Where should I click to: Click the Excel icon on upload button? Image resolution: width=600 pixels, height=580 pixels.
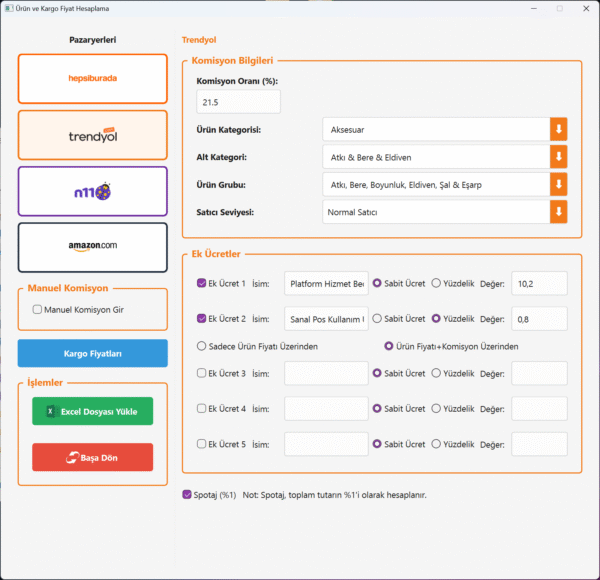(51, 411)
